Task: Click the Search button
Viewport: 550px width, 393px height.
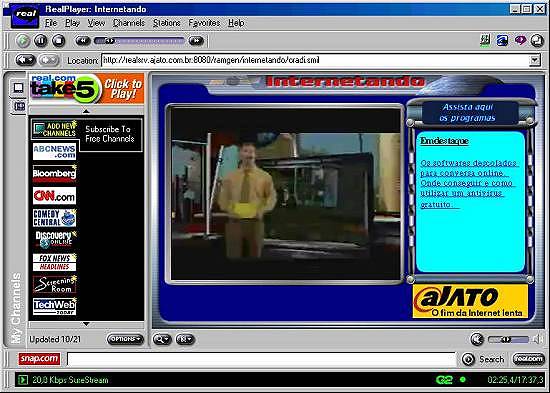Action: 483,359
